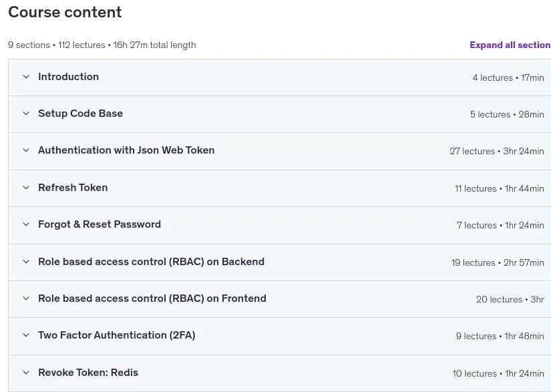
Task: Click the 27 lectures 3hr 24min label
Action: coord(496,151)
